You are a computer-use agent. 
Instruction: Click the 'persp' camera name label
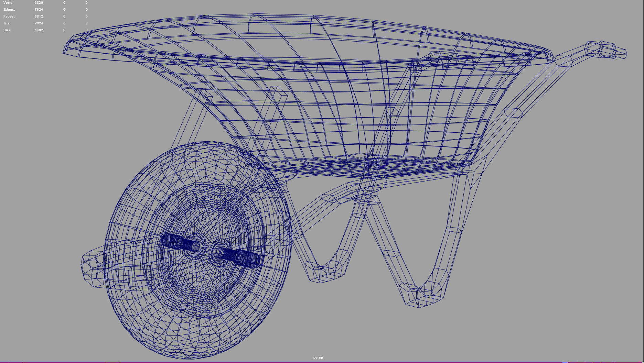click(318, 357)
